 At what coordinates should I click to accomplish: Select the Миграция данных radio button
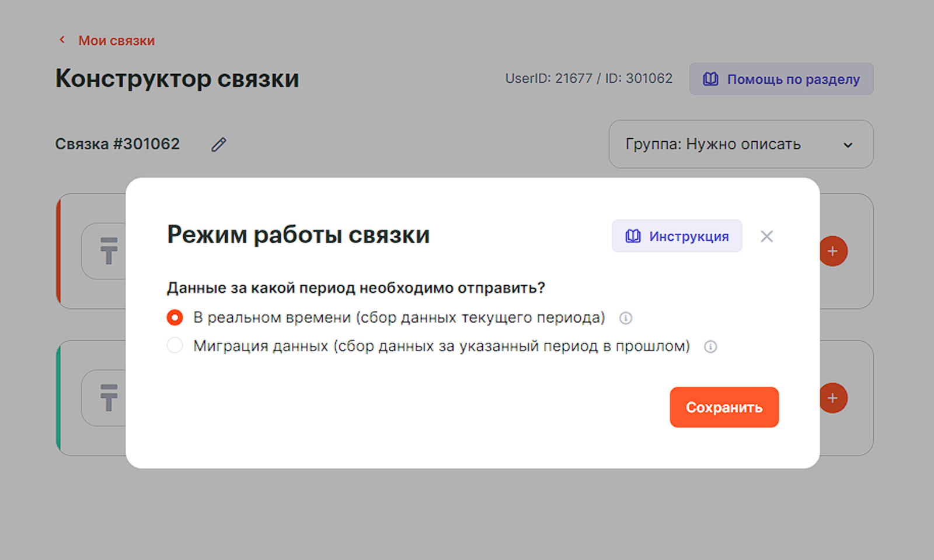coord(175,346)
